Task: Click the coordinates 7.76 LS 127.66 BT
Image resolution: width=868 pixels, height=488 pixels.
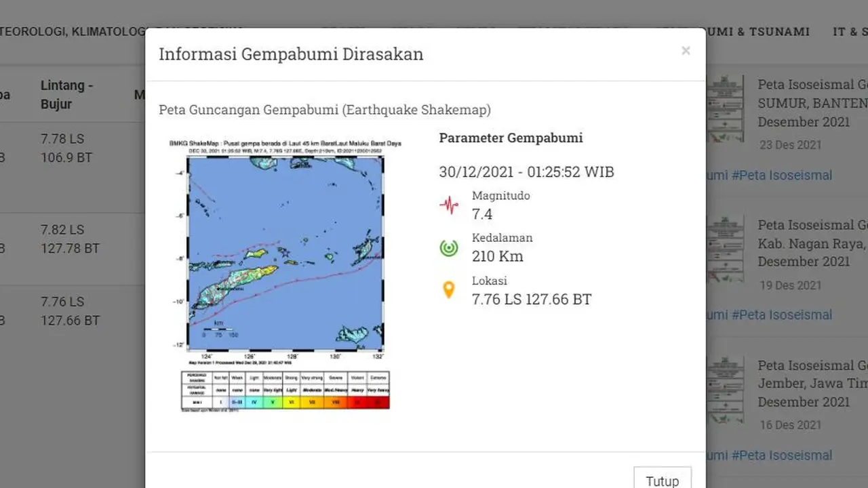Action: 532,299
